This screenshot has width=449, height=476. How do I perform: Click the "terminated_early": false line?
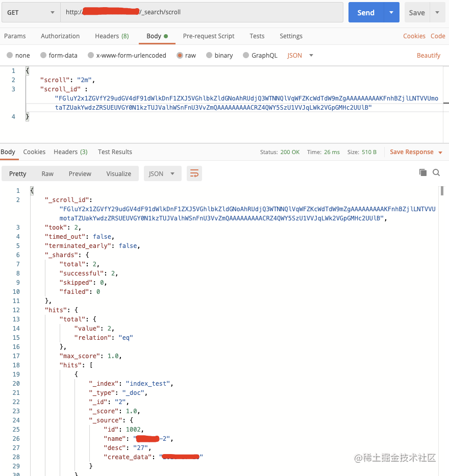point(92,246)
